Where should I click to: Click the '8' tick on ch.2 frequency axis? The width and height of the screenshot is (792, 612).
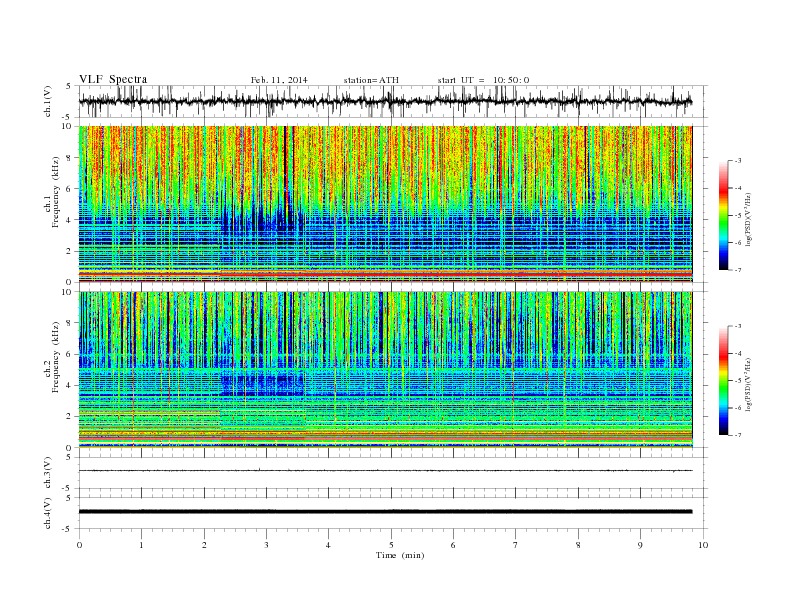click(x=69, y=323)
